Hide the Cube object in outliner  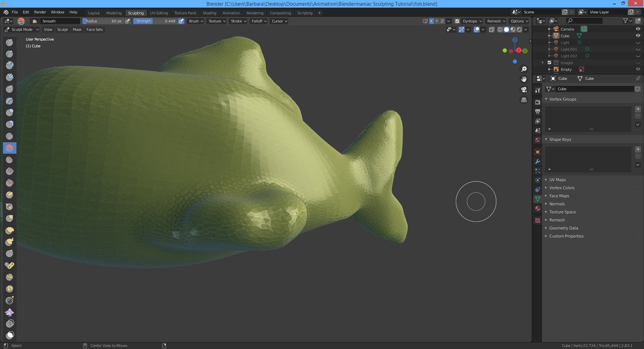[x=638, y=36]
